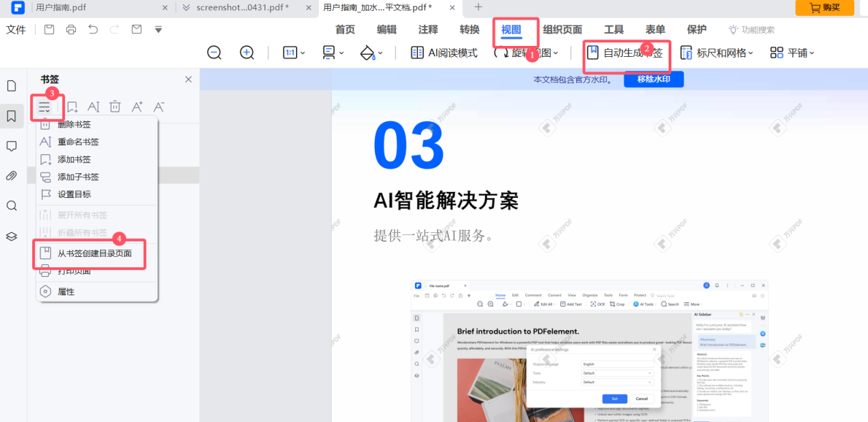Open the attachments panel
868x422 pixels.
pos(11,175)
